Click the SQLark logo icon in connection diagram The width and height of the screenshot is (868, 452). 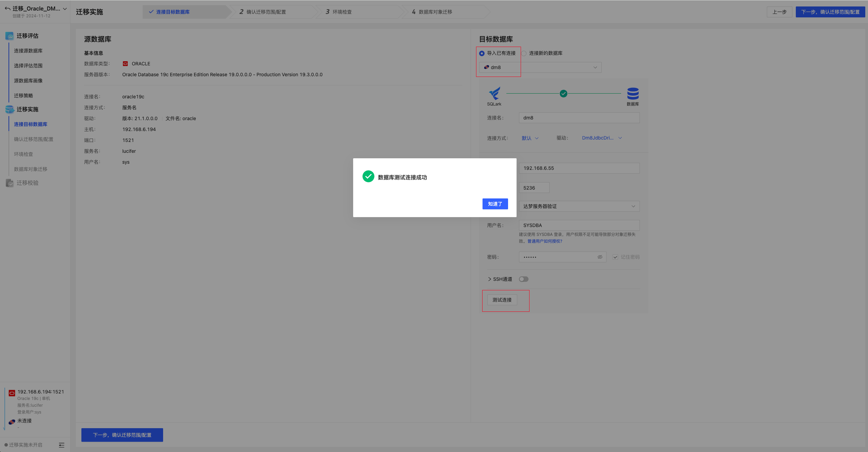click(x=494, y=93)
